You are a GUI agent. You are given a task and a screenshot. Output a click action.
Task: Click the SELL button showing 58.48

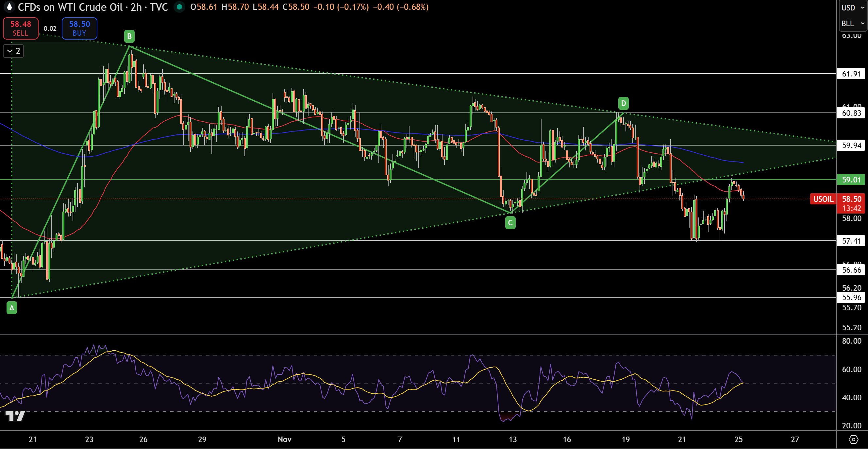[20, 28]
